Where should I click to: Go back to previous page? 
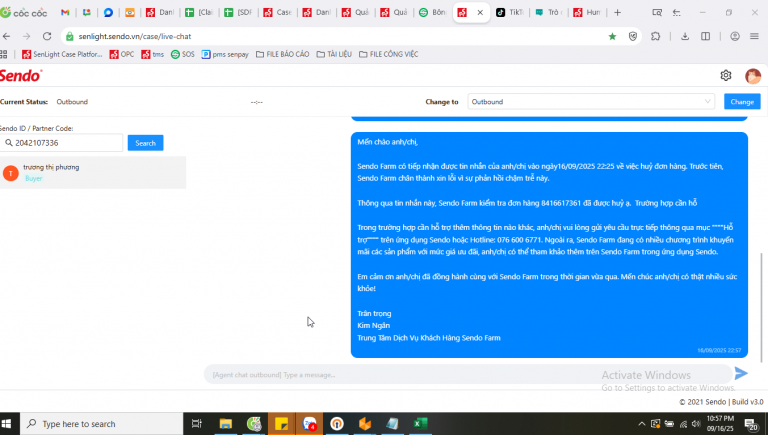click(6, 36)
